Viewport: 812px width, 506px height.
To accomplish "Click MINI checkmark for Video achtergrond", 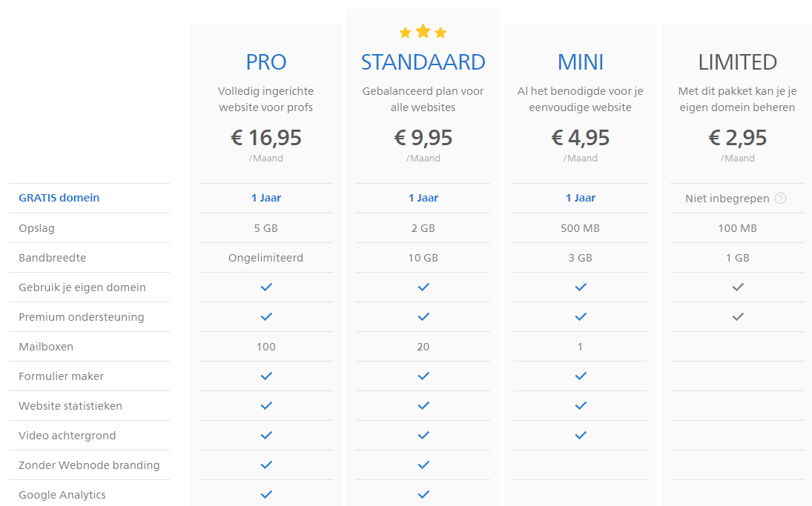I will (x=581, y=436).
